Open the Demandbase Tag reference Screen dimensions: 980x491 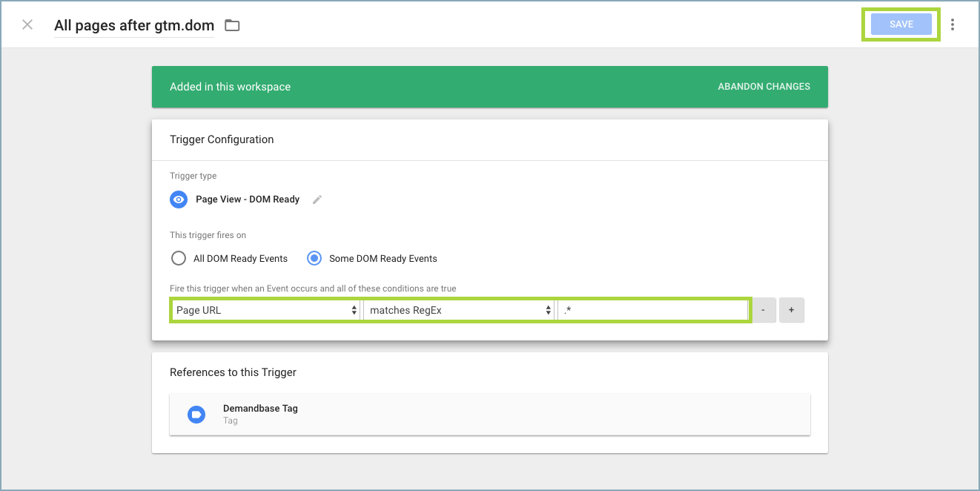tap(260, 409)
